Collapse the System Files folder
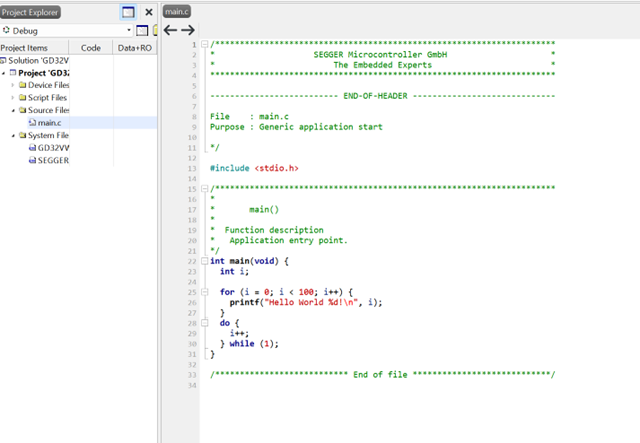This screenshot has width=640, height=443. pos(13,135)
